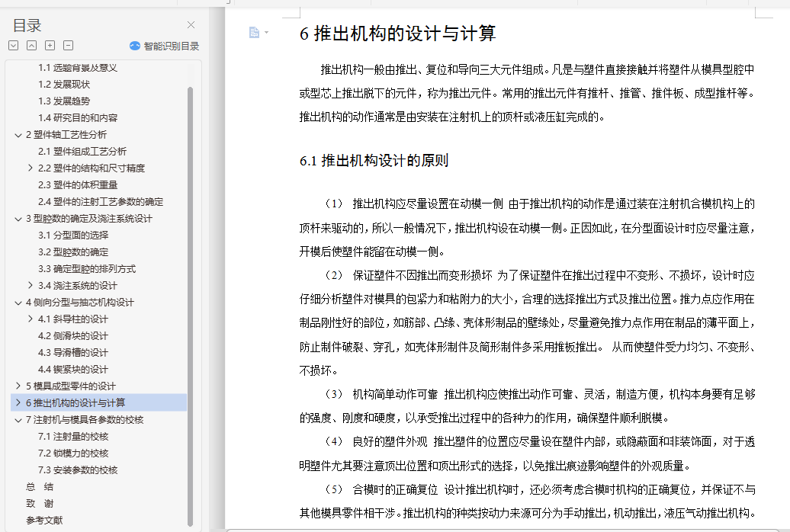Expand section 4.1 斜导柱的设计

coord(31,319)
